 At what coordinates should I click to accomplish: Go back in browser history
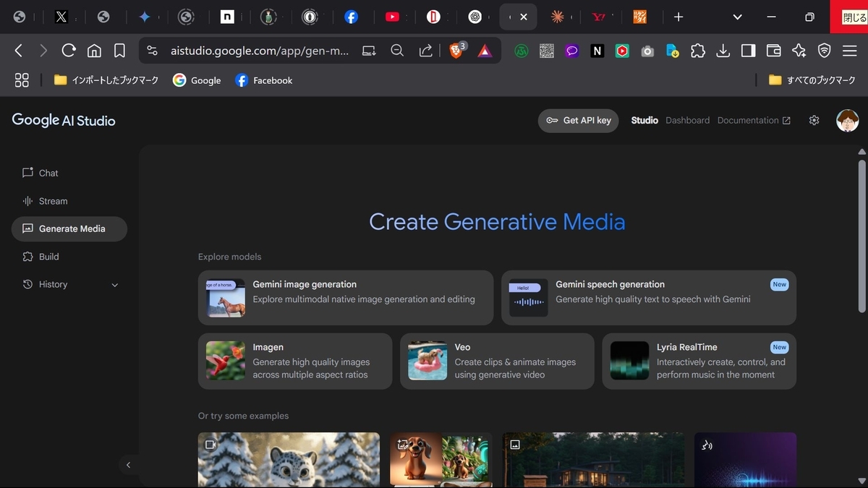19,51
